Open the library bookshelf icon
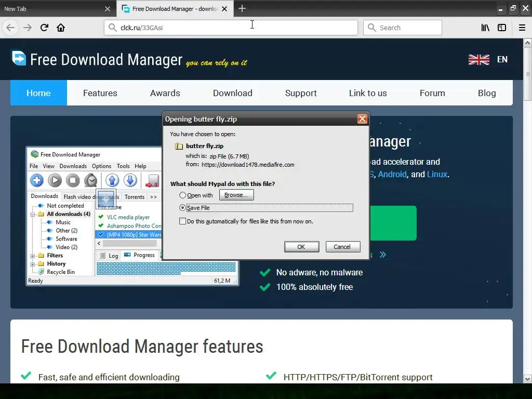The height and width of the screenshot is (399, 532). [x=485, y=28]
